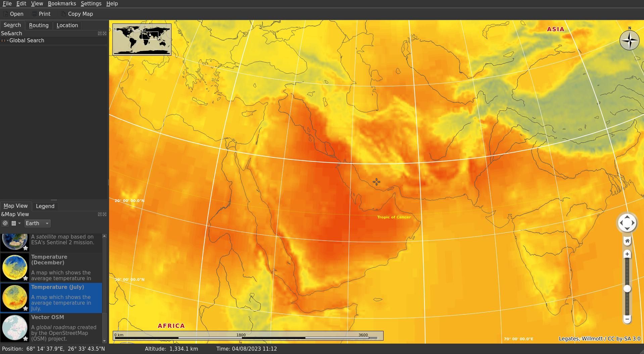Click the zoom out minus button
Screen dimensions: 644x354
[x=627, y=319]
